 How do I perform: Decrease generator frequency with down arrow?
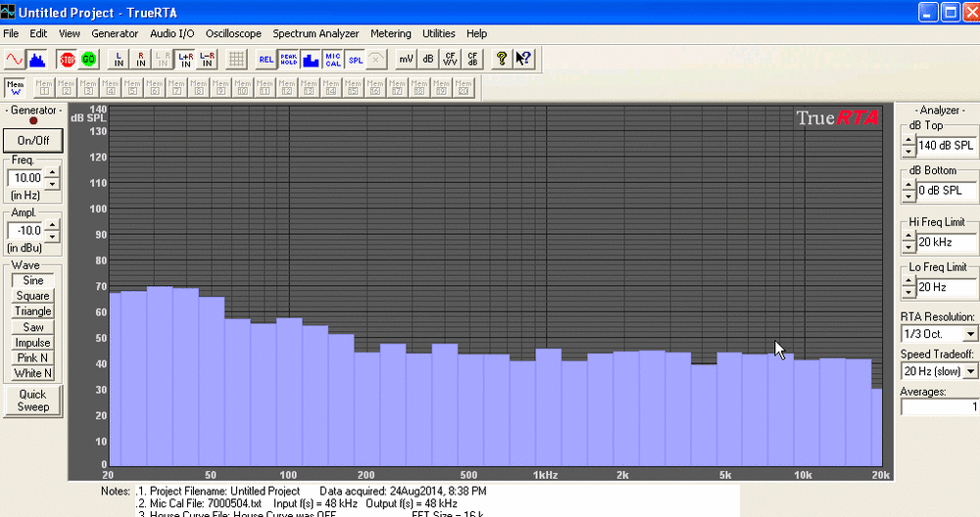point(53,183)
